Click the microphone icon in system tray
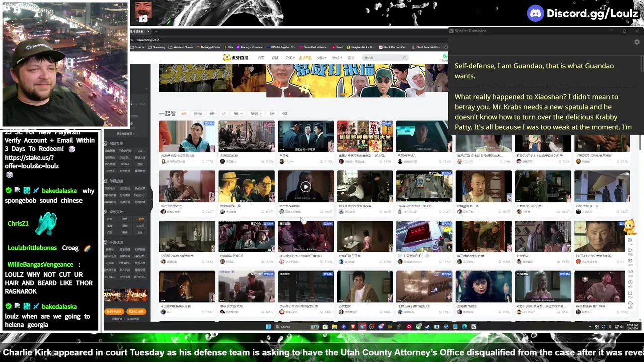The width and height of the screenshot is (644, 362). tap(610, 326)
